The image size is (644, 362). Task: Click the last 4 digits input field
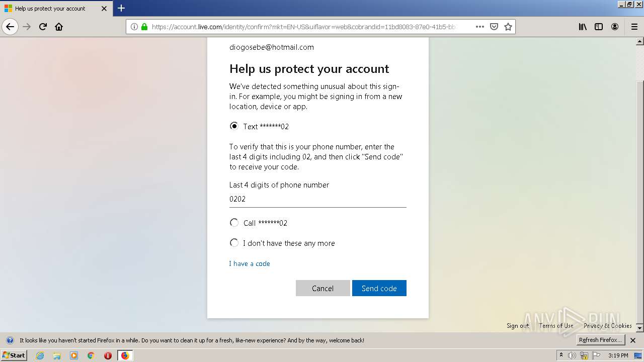318,199
